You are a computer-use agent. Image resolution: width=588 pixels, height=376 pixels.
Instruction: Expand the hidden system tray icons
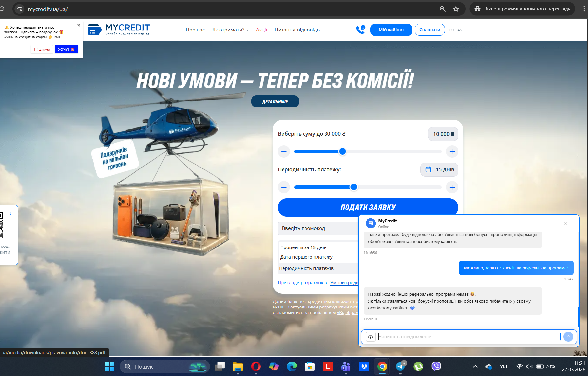[475, 366]
